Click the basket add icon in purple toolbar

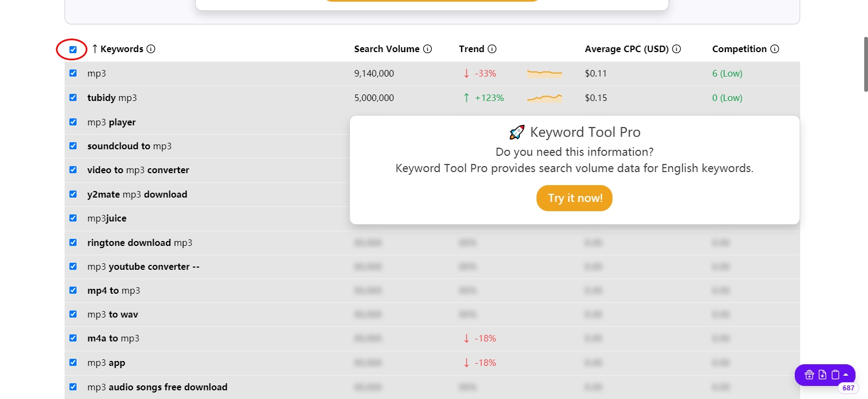click(x=809, y=375)
